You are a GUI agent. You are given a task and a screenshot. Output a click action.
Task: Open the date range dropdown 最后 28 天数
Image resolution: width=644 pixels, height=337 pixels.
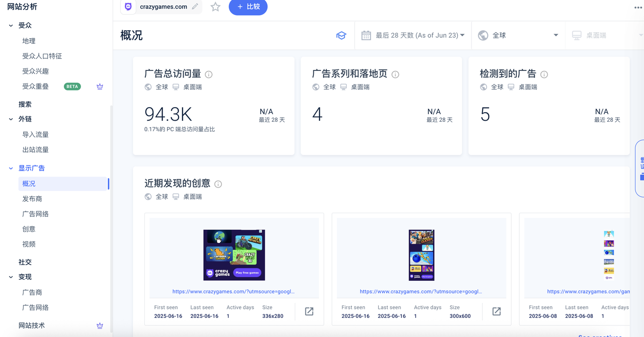click(x=413, y=35)
